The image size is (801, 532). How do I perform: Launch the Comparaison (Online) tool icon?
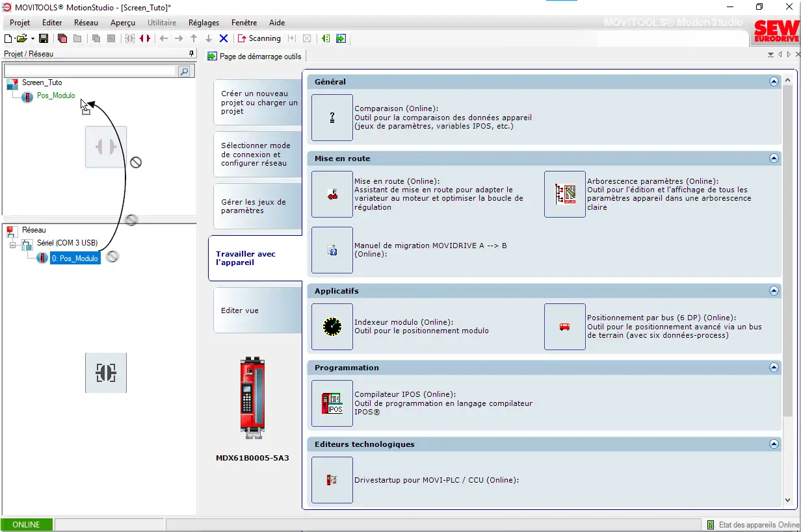pos(332,118)
